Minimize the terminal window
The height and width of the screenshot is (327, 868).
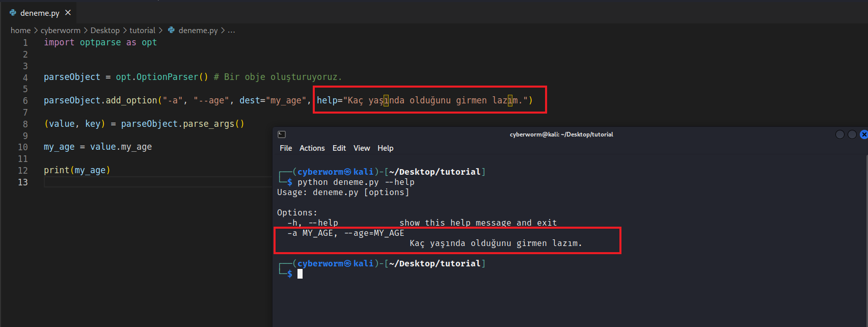pos(840,134)
